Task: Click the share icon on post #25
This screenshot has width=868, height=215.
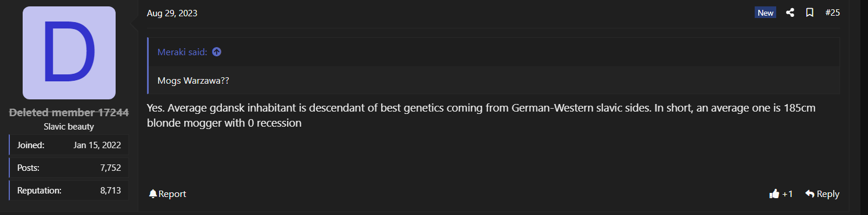Action: click(x=790, y=13)
